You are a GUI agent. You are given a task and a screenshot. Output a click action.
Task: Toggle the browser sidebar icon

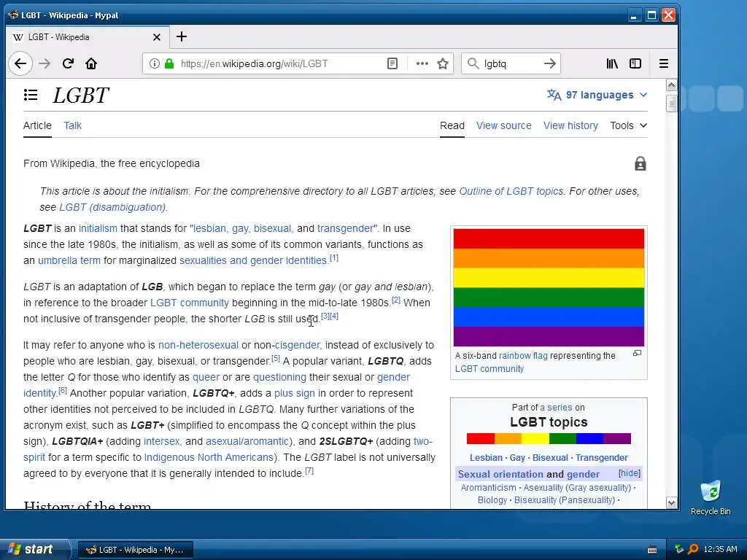[635, 63]
